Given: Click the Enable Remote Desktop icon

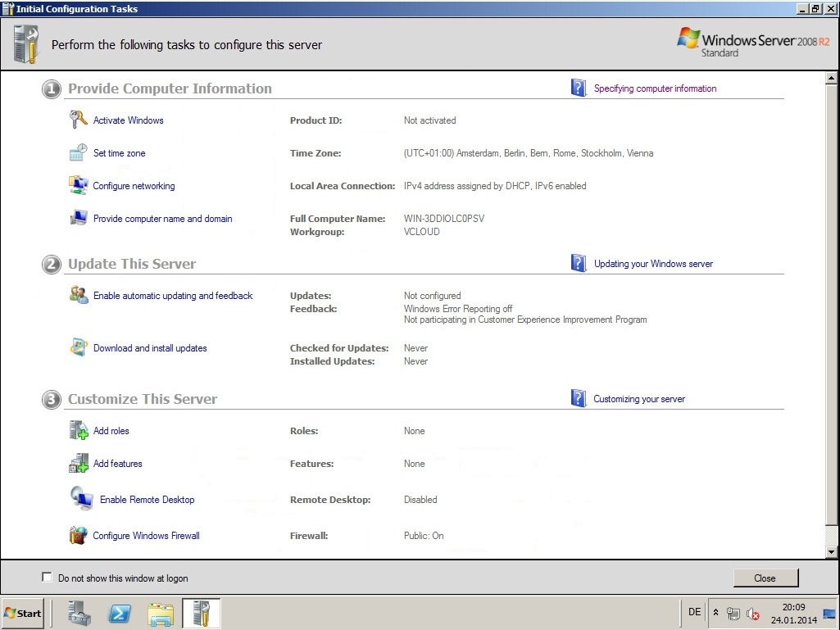Looking at the screenshot, I should click(81, 498).
